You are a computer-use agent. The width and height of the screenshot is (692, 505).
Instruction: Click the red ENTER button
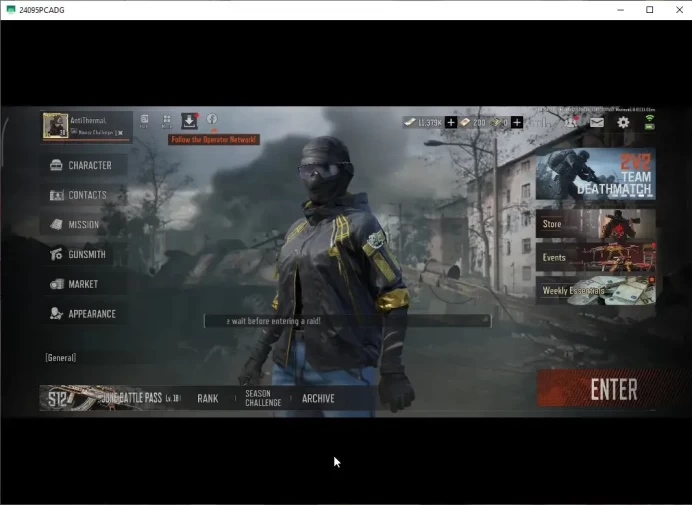613,389
